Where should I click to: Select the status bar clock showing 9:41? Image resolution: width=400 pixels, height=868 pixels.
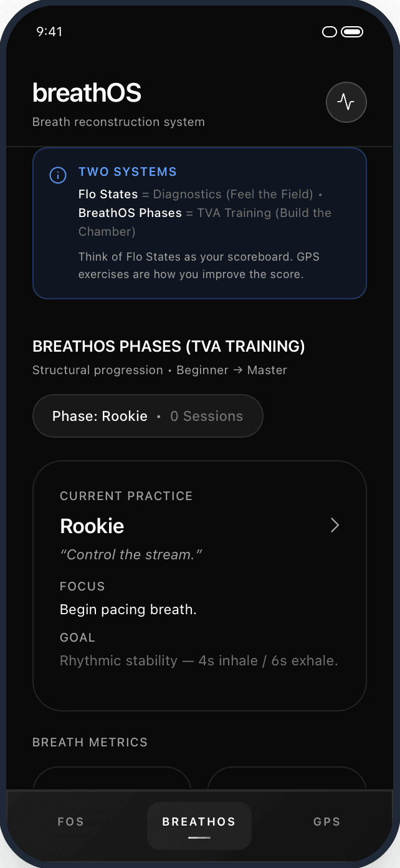click(x=48, y=31)
